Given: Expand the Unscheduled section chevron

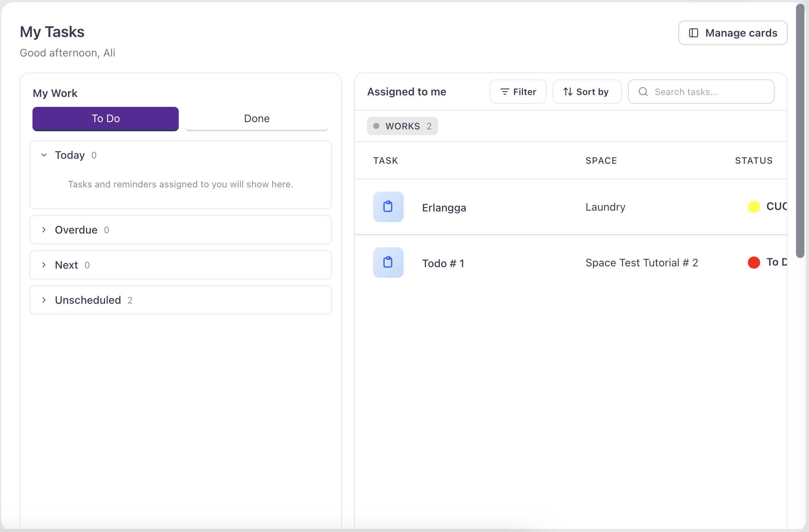Looking at the screenshot, I should [44, 300].
